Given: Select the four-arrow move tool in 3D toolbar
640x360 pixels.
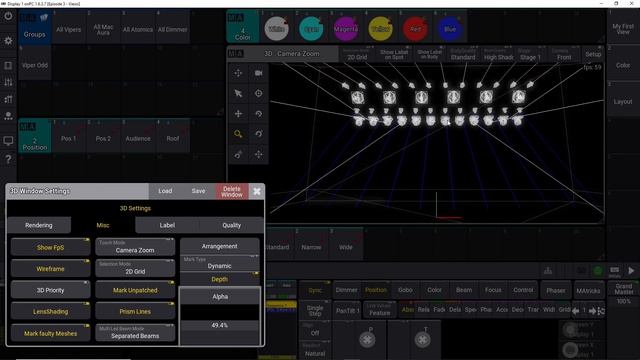Looking at the screenshot, I should 238,114.
